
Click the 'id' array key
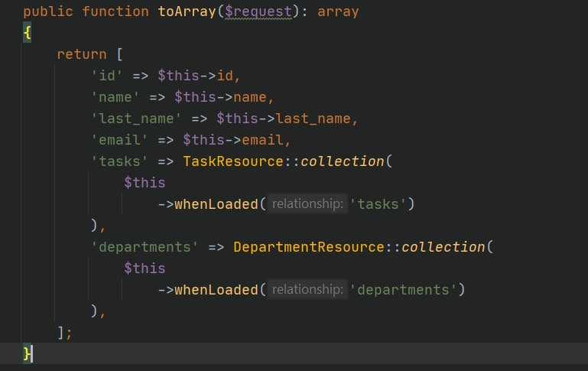[x=107, y=76]
